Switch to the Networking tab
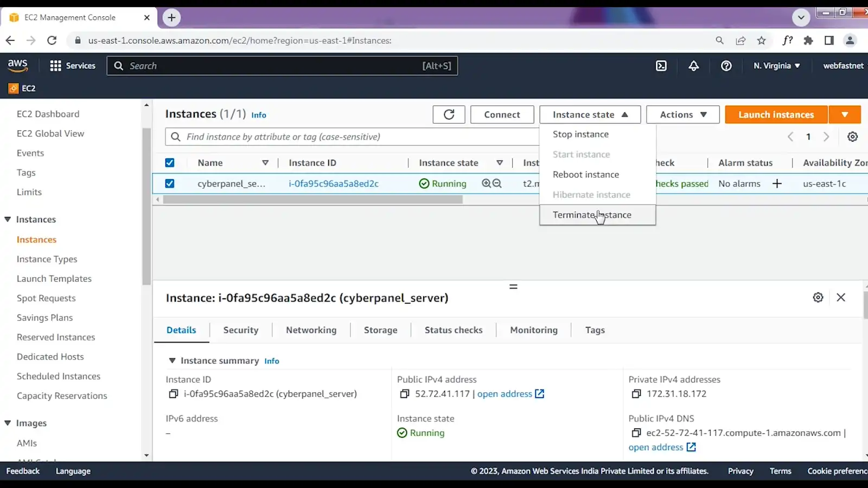Image resolution: width=868 pixels, height=488 pixels. [311, 330]
